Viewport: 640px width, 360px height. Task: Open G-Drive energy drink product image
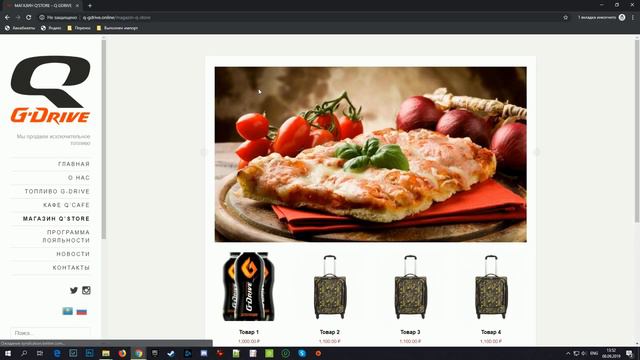click(249, 287)
